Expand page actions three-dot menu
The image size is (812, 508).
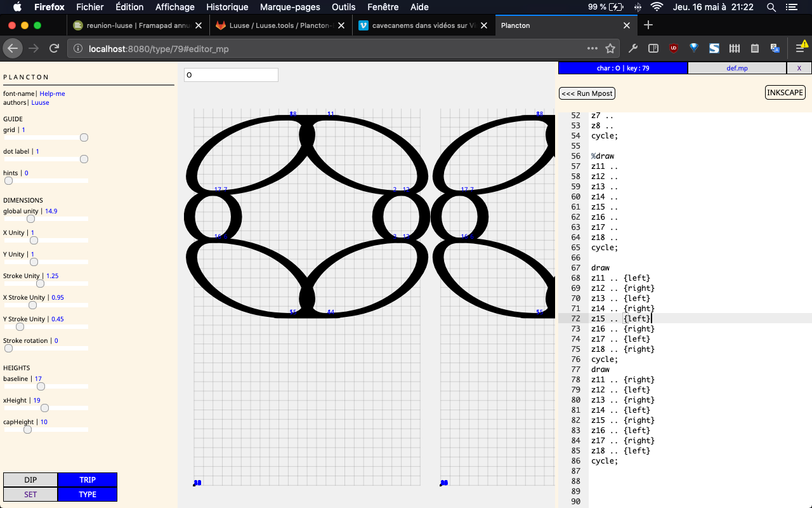click(x=592, y=48)
